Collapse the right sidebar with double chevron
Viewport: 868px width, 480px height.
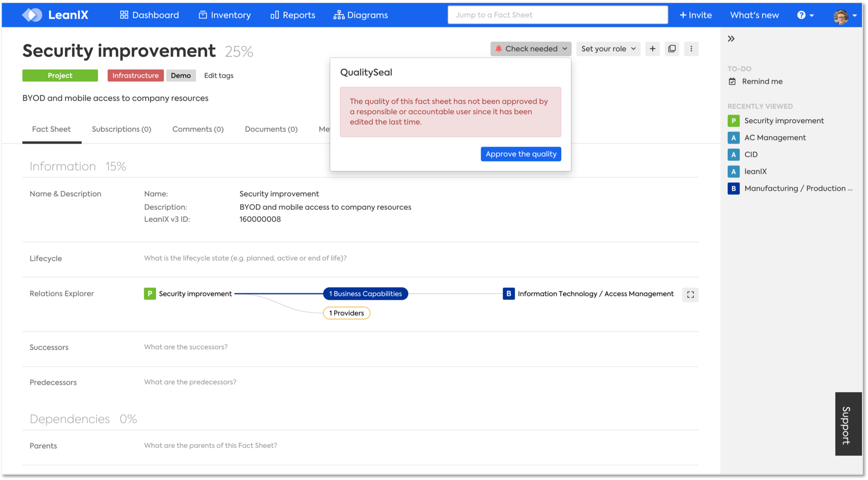click(x=731, y=39)
